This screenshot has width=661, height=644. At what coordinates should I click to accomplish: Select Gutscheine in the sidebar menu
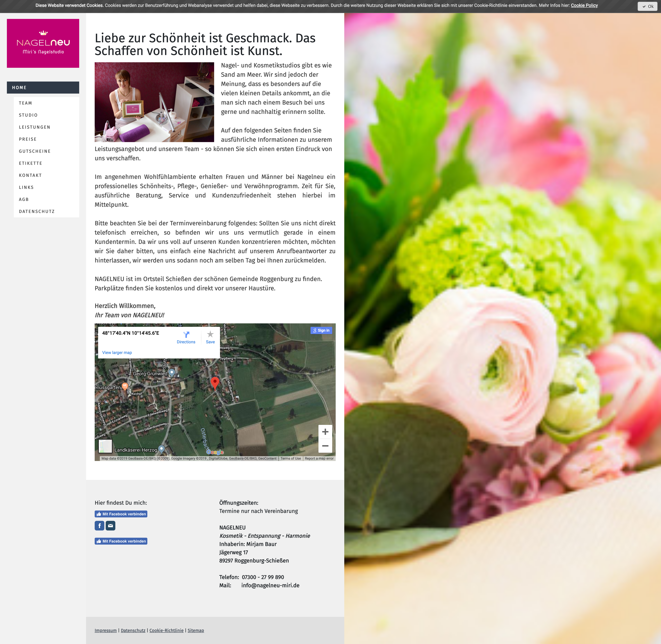tap(35, 151)
